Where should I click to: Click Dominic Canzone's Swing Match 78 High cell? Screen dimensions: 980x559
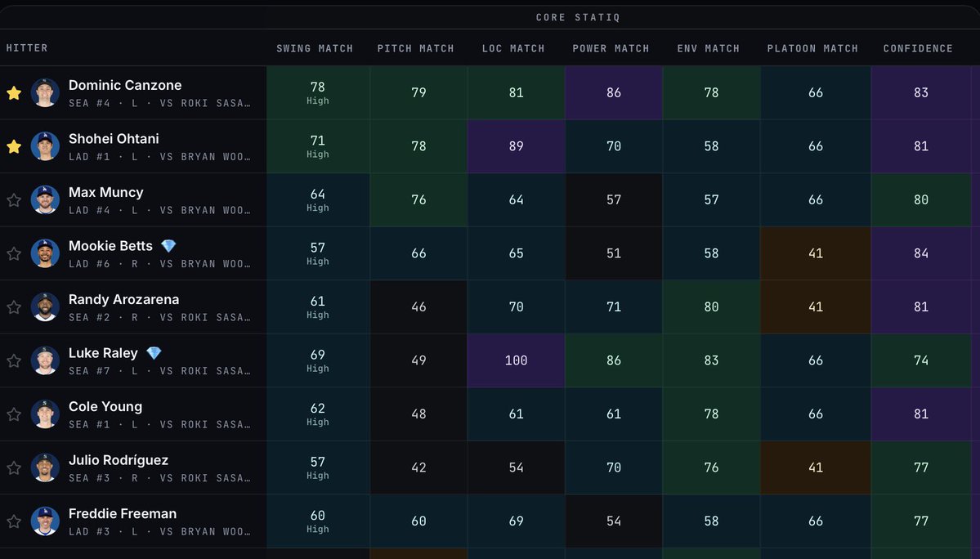tap(318, 92)
